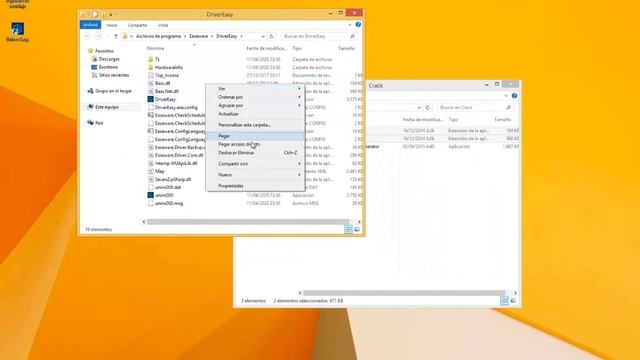Open address bar history dropdown in Crack window

click(x=419, y=107)
